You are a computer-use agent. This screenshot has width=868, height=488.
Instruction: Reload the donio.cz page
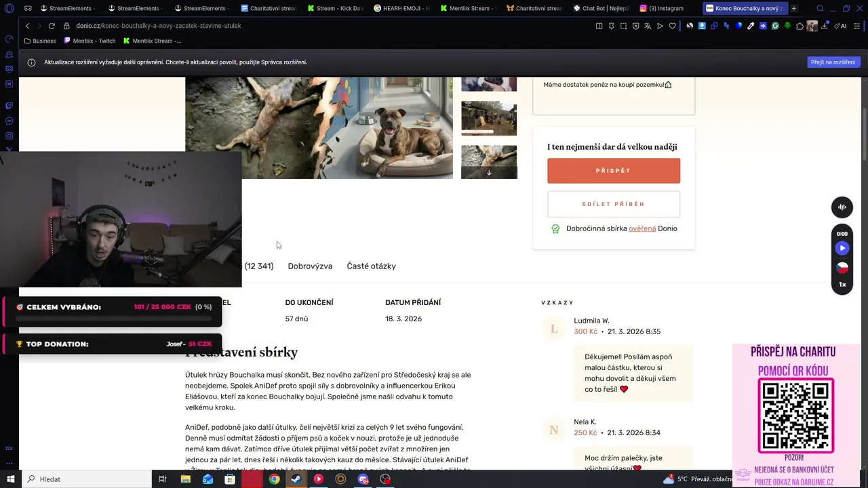(x=51, y=26)
